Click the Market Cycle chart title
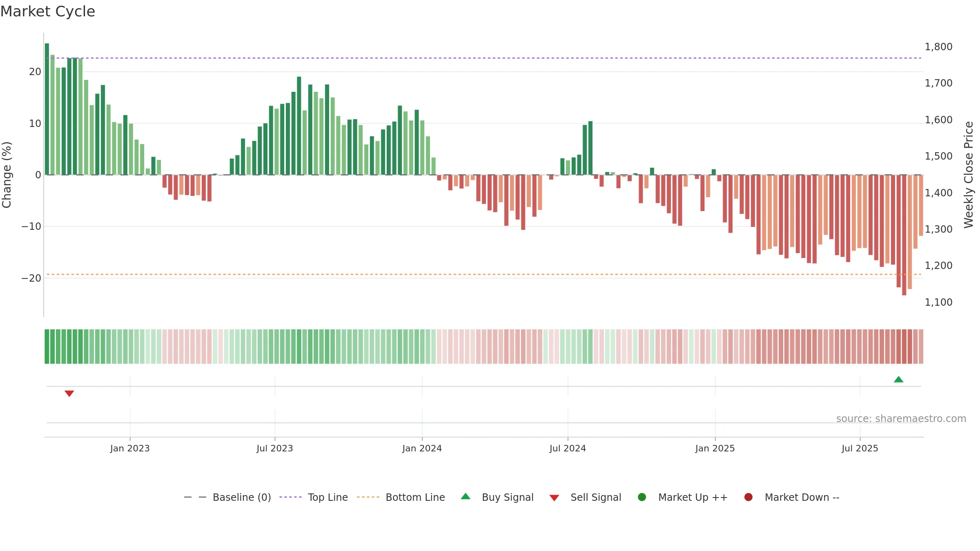This screenshot has height=551, width=980. click(x=48, y=11)
